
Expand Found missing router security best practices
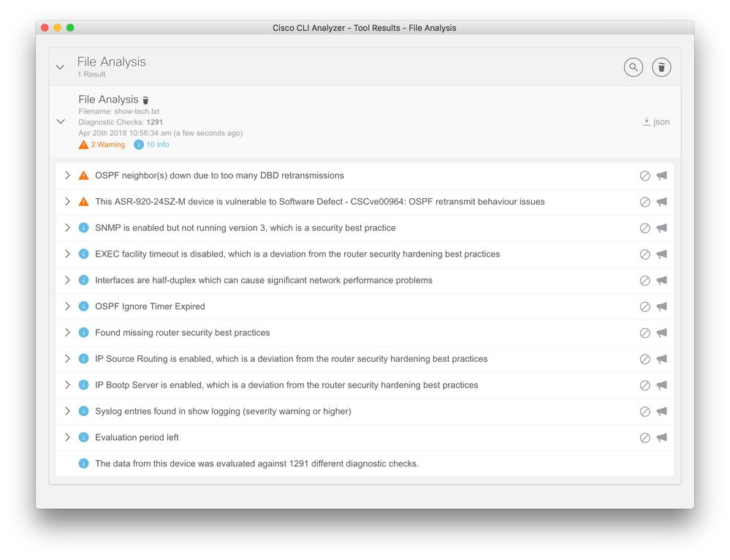click(x=67, y=332)
